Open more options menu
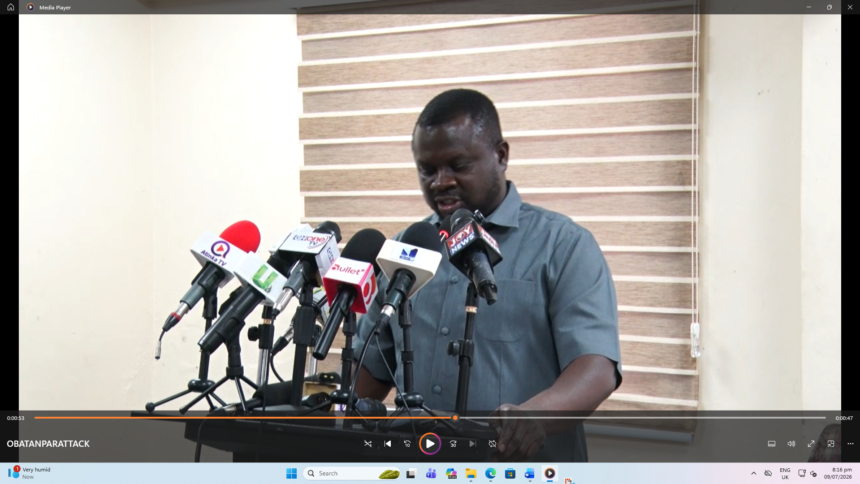860x484 pixels. 850,443
